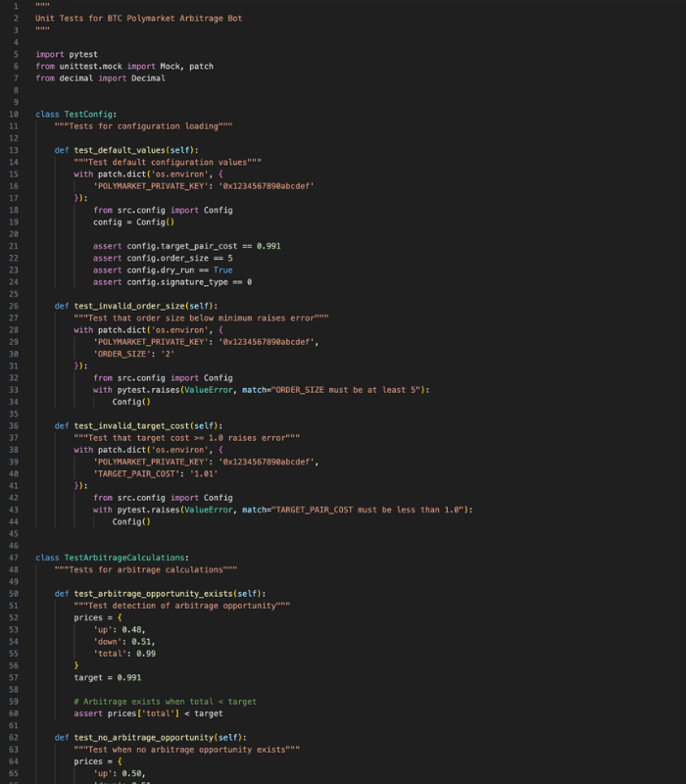Click line number 62 in the gutter
This screenshot has height=784, width=686.
[14, 738]
